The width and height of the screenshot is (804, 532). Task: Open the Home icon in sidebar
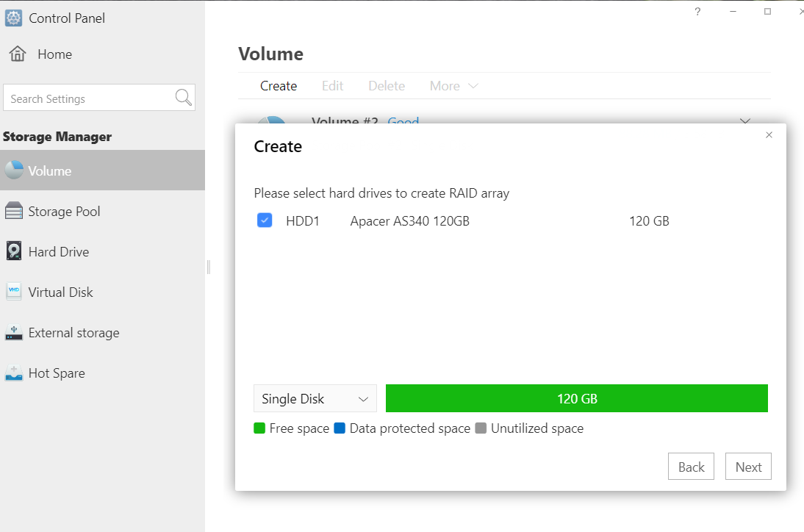click(18, 54)
